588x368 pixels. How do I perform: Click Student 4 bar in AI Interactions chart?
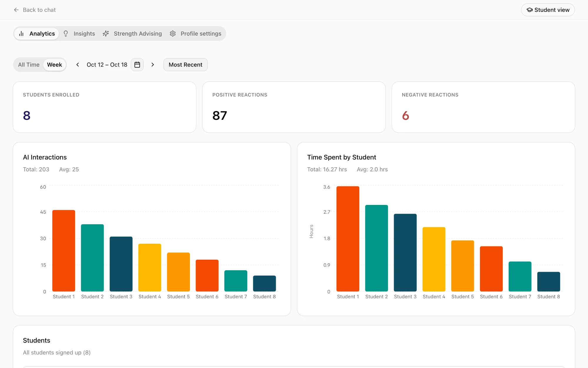pyautogui.click(x=150, y=268)
